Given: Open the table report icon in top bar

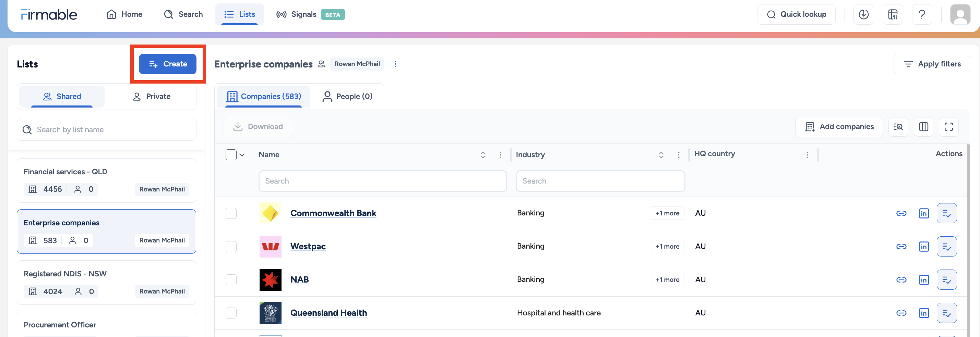Looking at the screenshot, I should pos(893,14).
